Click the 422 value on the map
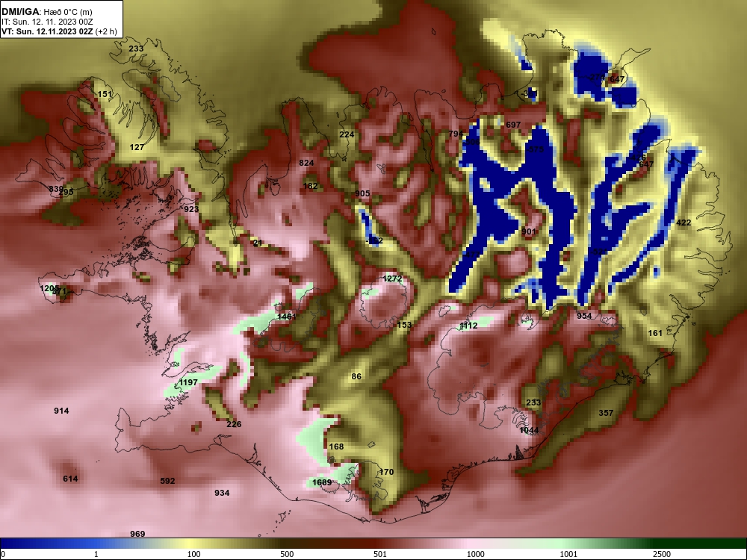 tap(684, 223)
